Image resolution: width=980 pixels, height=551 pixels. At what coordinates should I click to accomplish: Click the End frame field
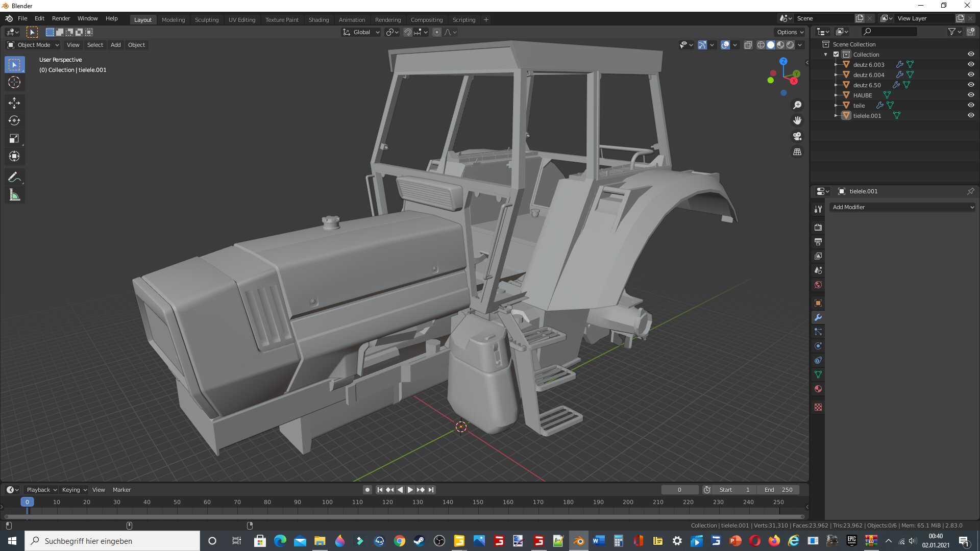tap(778, 490)
